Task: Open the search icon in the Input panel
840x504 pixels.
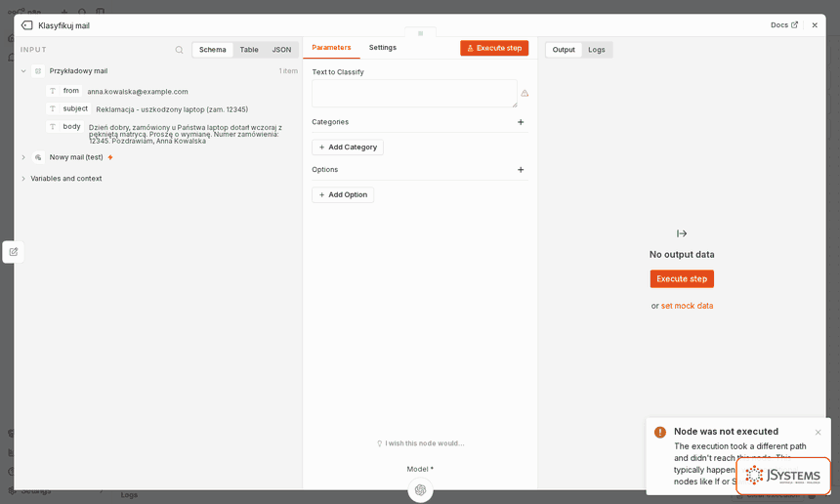Action: pos(179,50)
